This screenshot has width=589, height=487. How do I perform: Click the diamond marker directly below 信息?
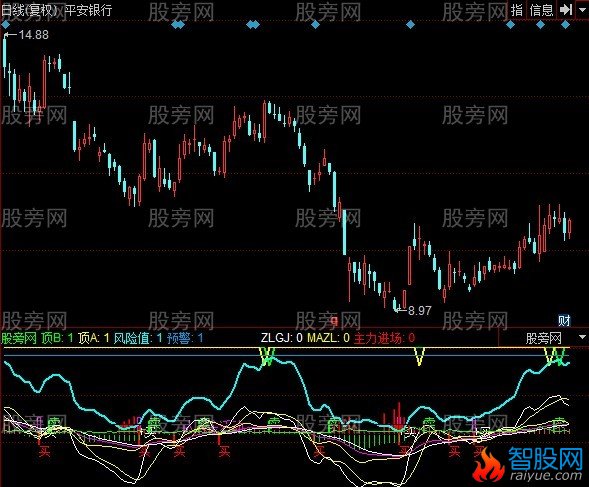540,25
